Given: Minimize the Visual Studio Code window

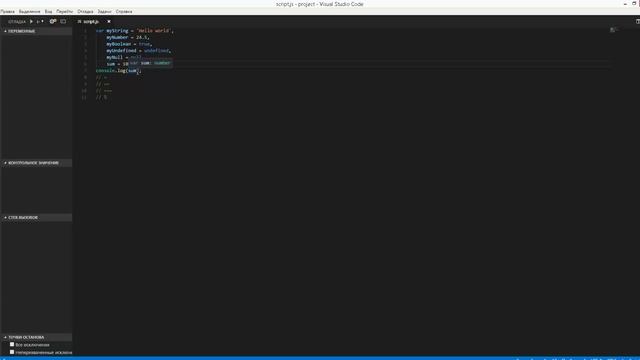Looking at the screenshot, I should tap(625, 4).
